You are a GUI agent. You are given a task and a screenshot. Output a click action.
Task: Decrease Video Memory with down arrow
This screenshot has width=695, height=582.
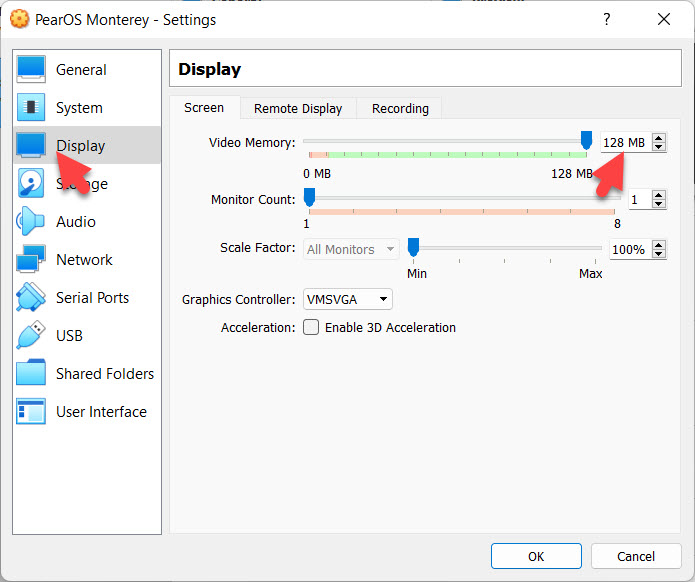click(x=659, y=147)
